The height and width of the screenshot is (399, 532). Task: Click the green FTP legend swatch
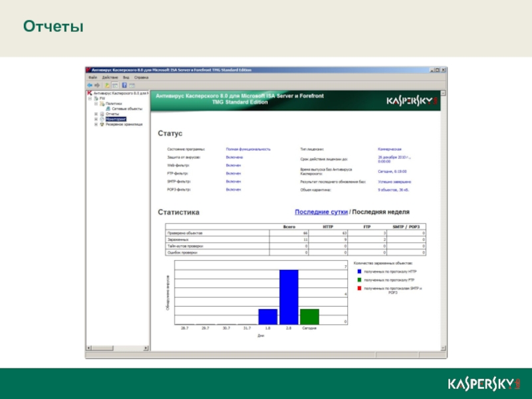tap(359, 280)
